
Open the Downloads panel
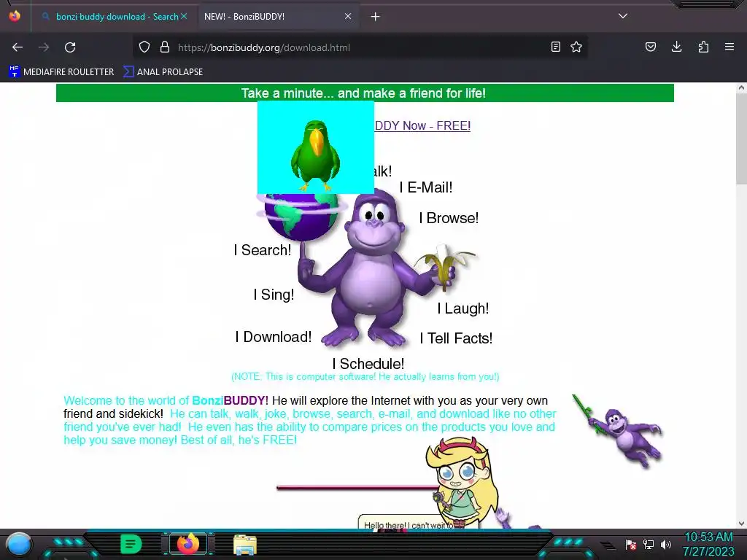point(676,47)
